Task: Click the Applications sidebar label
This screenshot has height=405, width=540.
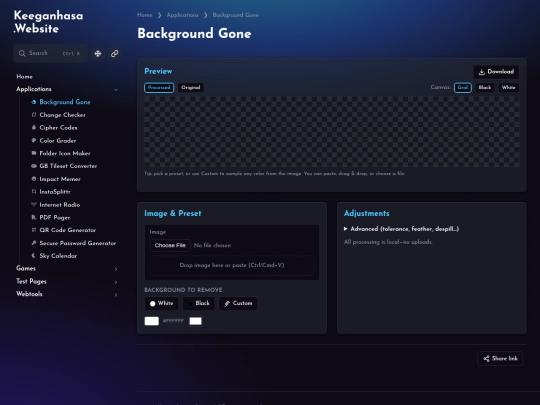Action: 34,89
